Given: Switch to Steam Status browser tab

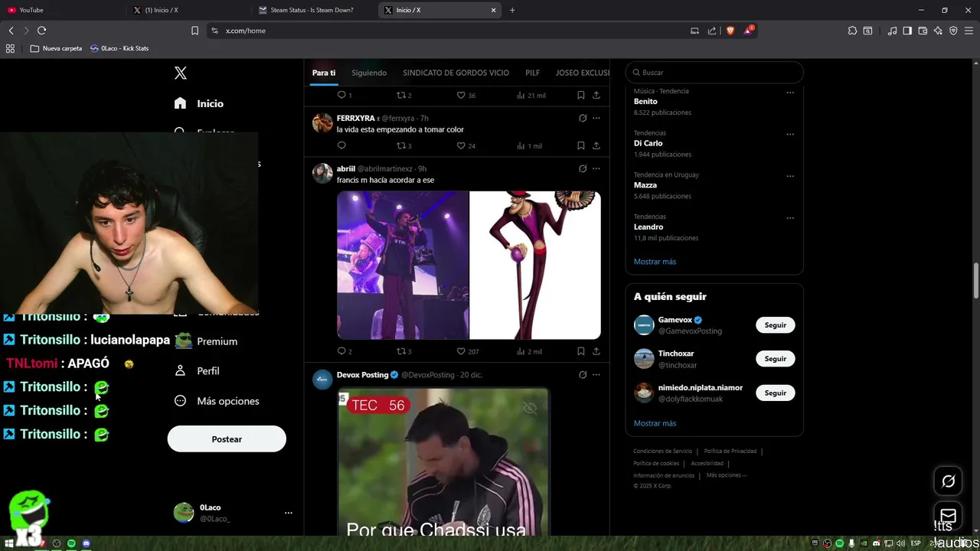Looking at the screenshot, I should coord(312,10).
